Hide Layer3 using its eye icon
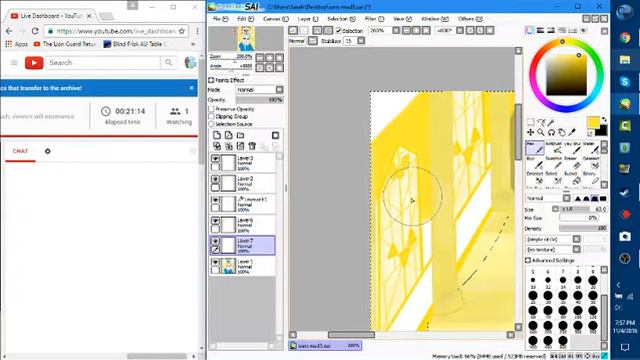 (216, 159)
